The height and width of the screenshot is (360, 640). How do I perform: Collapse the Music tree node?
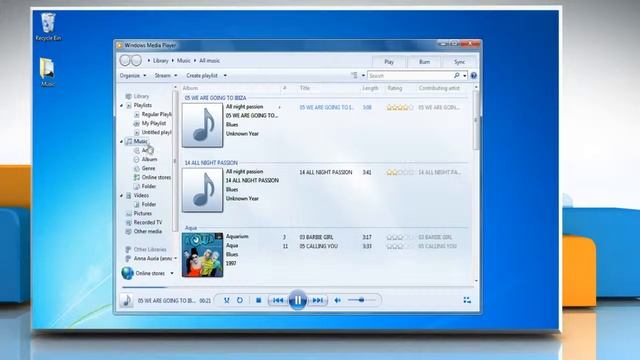click(x=122, y=141)
